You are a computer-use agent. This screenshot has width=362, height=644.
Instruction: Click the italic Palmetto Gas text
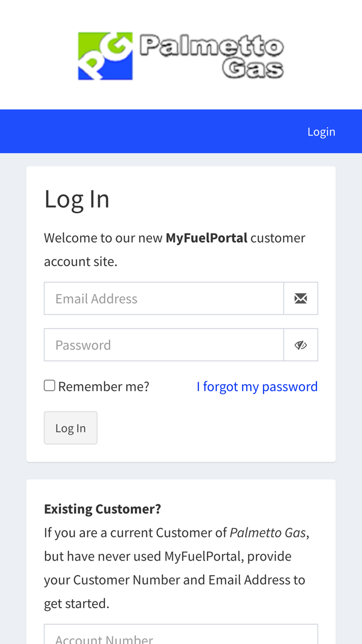pyautogui.click(x=267, y=532)
